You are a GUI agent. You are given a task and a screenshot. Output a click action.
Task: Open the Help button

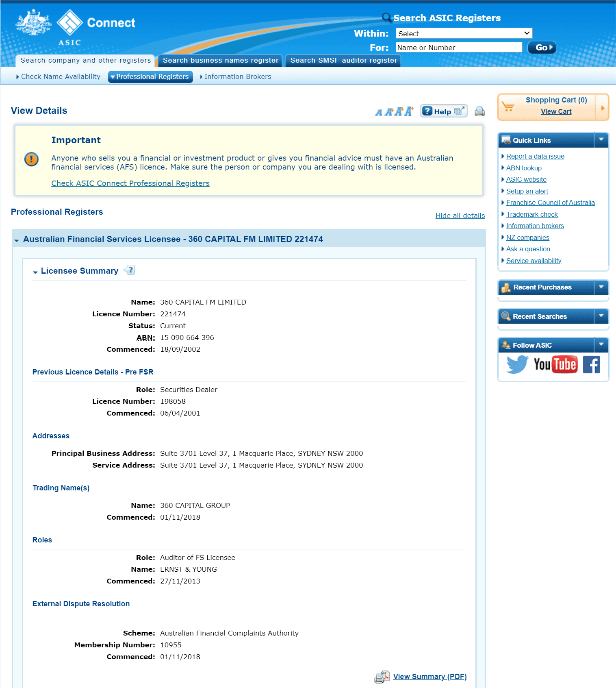pos(444,111)
